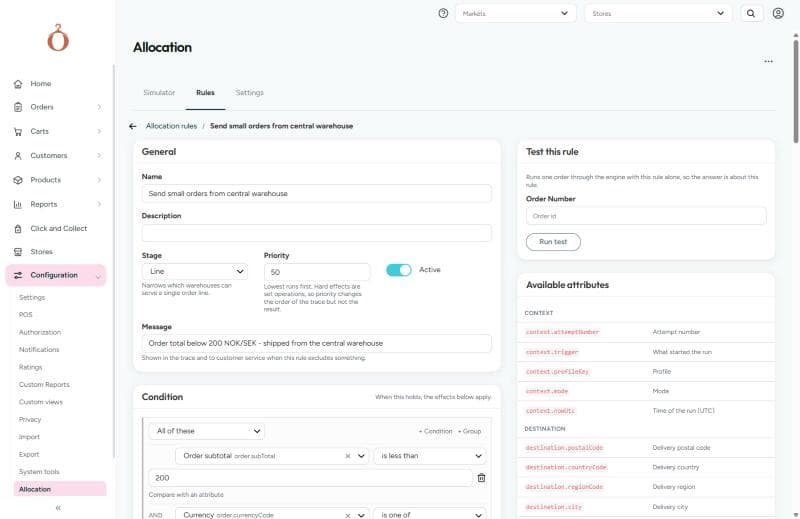Click the Home icon in sidebar
The width and height of the screenshot is (800, 519).
point(18,84)
